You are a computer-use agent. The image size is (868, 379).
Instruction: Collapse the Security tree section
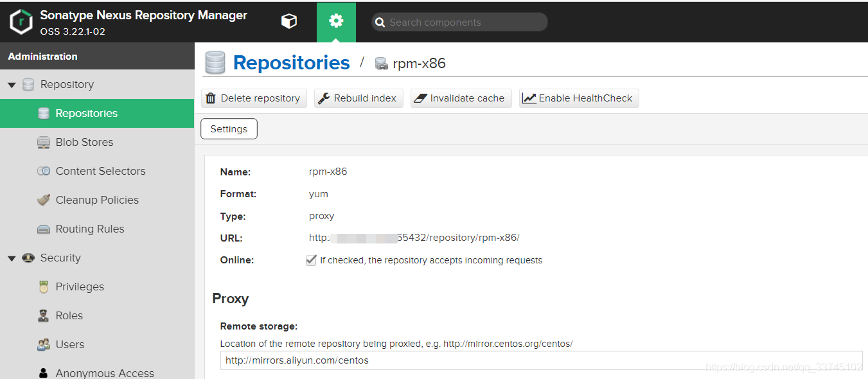[x=12, y=258]
